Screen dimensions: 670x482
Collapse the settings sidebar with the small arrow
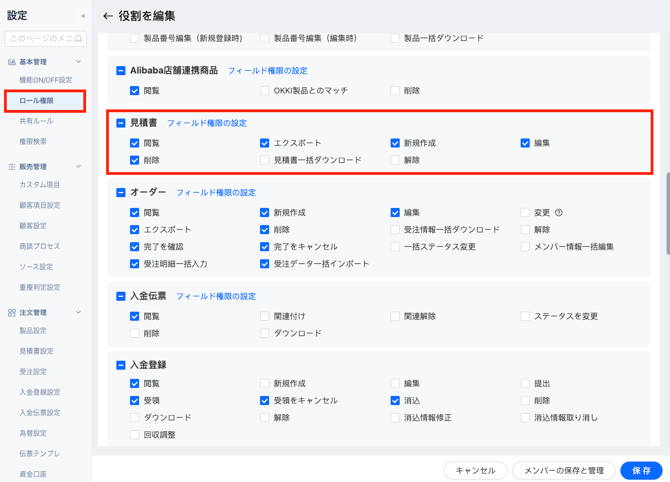83,16
